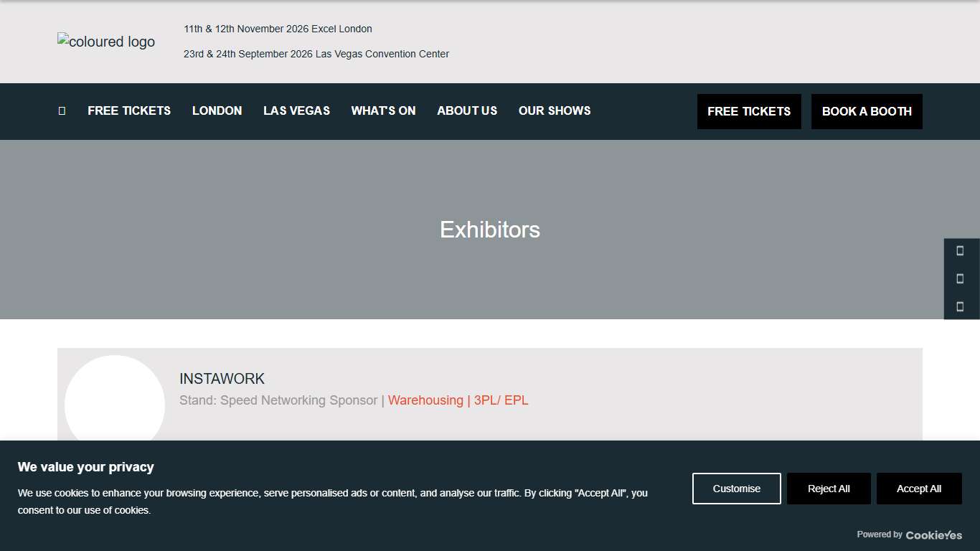
Task: Click the 3PL/ EPL category link
Action: [x=500, y=400]
